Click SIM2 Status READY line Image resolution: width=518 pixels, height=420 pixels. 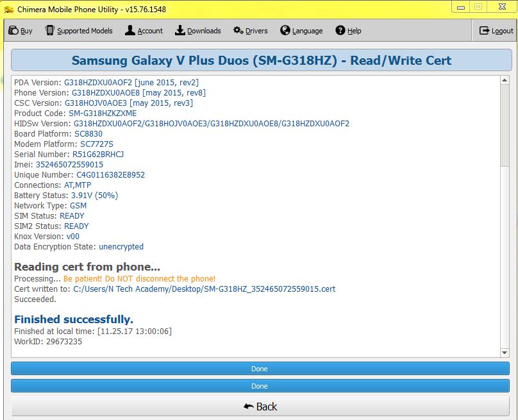point(51,226)
